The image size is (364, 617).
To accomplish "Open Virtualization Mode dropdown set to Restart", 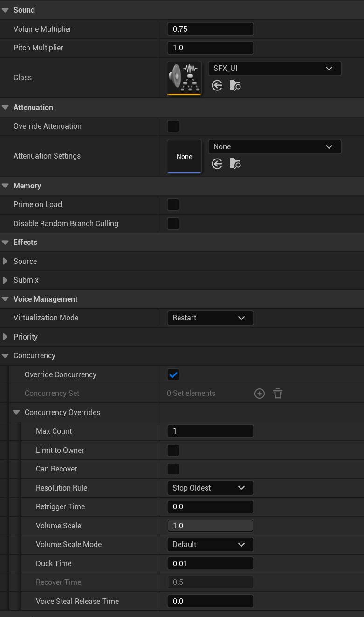I will [x=210, y=318].
